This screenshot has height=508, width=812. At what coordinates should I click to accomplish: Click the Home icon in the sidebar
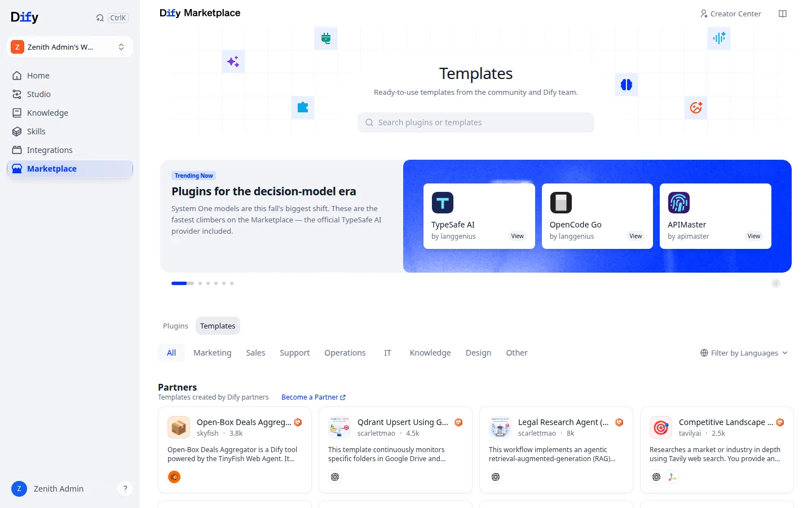click(17, 76)
